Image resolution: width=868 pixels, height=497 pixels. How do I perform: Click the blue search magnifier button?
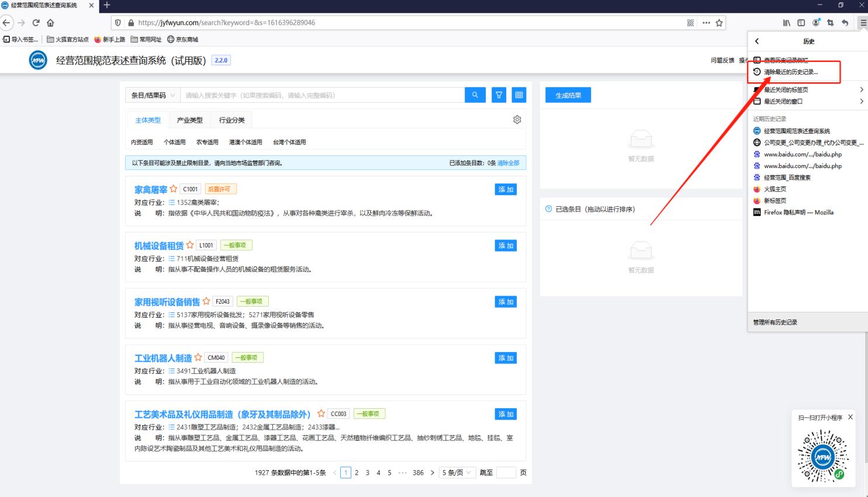(475, 95)
